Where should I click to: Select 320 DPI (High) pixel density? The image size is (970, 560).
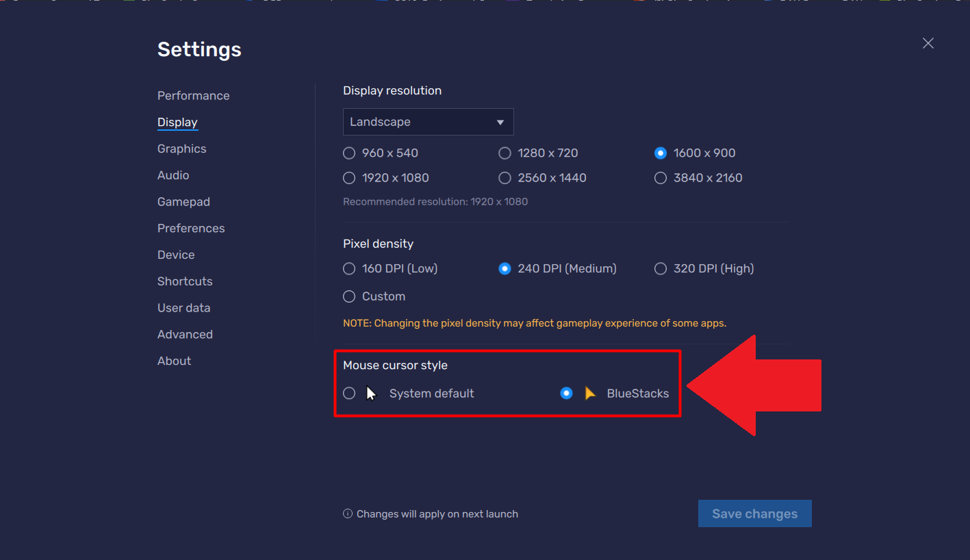[661, 269]
